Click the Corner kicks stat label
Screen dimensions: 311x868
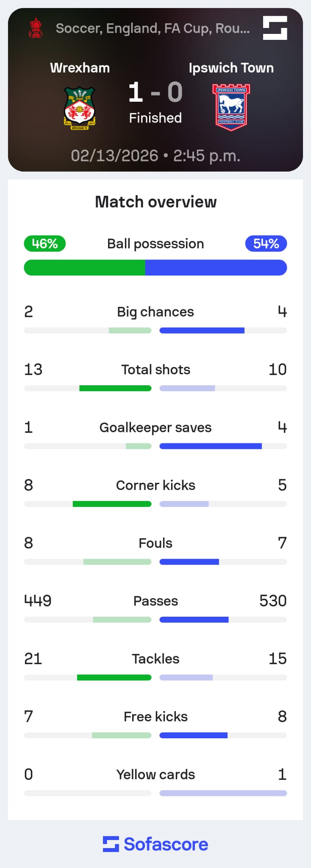[155, 485]
